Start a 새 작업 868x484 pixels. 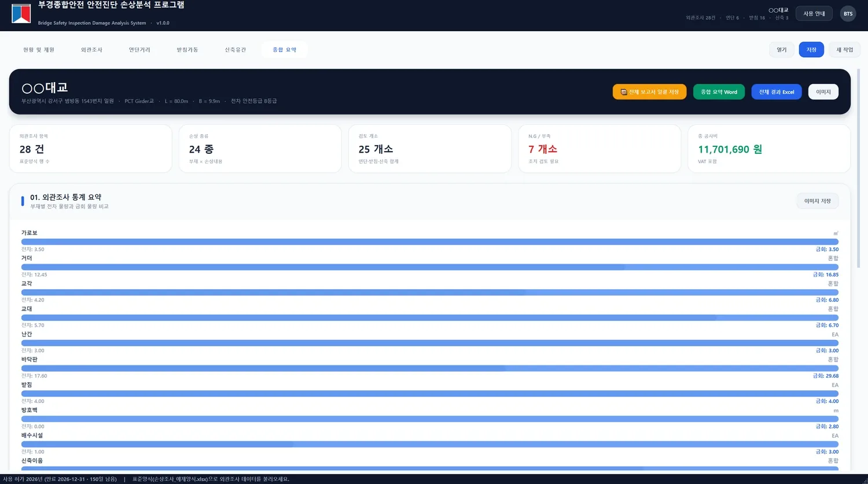coord(845,50)
